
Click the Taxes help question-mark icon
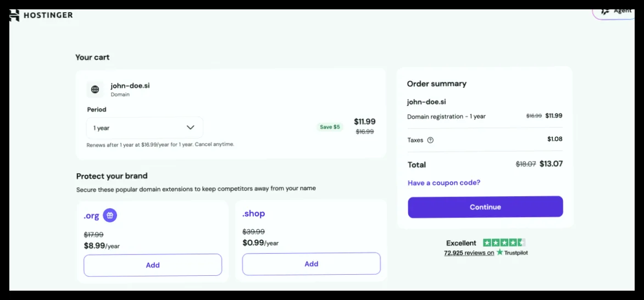coord(430,140)
